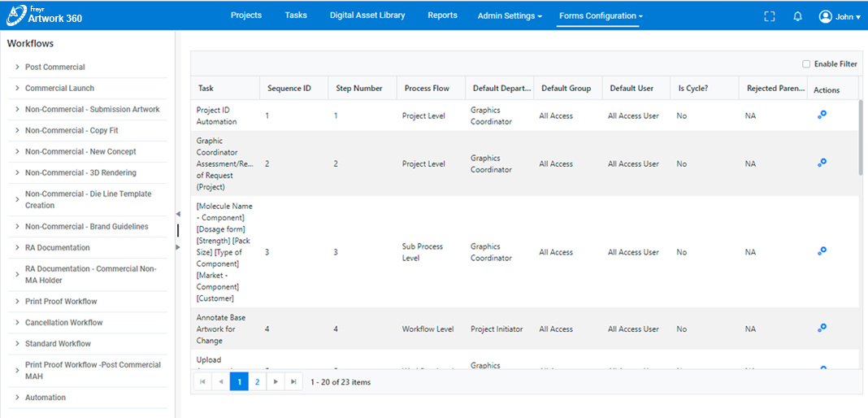
Task: Click the Freyr Artwork 360 logo
Action: pos(44,15)
